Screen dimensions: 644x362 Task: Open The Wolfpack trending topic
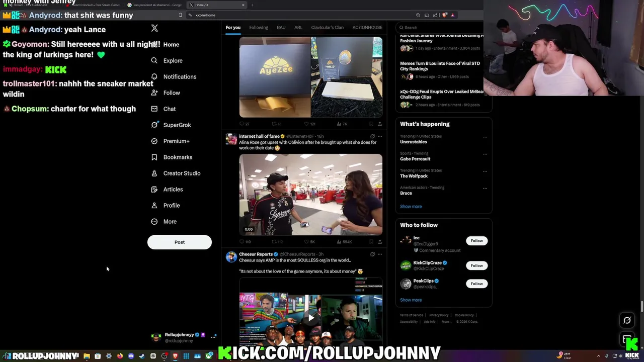414,176
